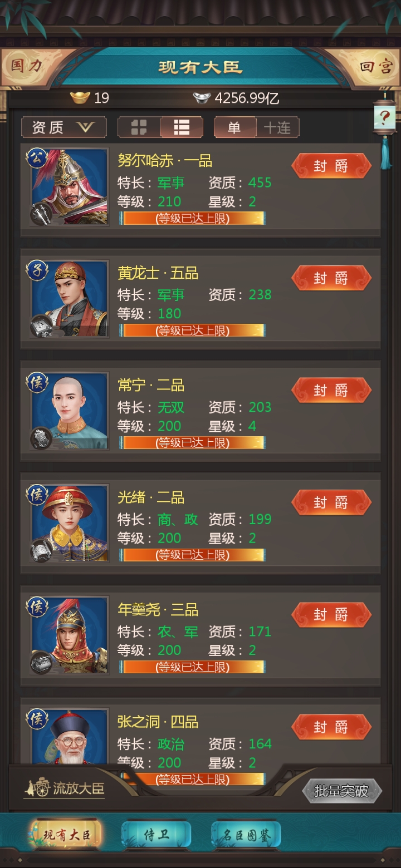Viewport: 401px width, 868px height.
Task: Open the 资质 sorting dropdown
Action: pyautogui.click(x=64, y=127)
